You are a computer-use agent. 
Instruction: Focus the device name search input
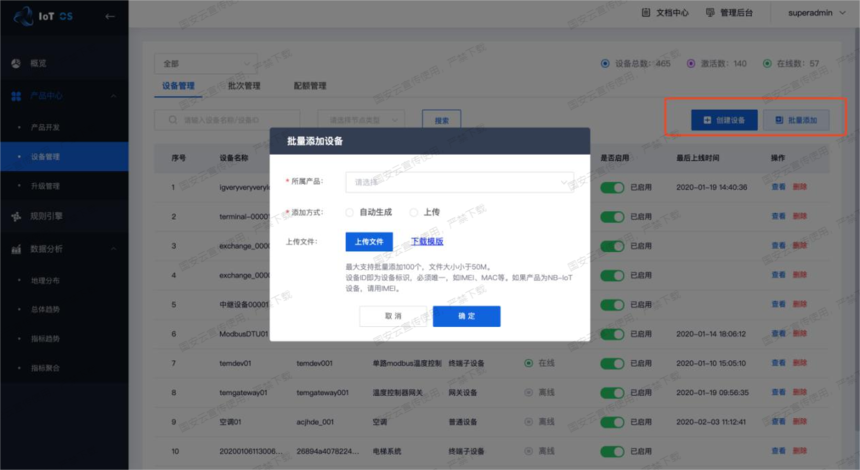227,120
